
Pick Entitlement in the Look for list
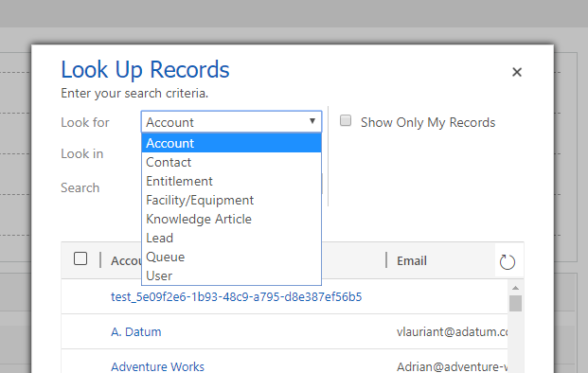(231, 182)
